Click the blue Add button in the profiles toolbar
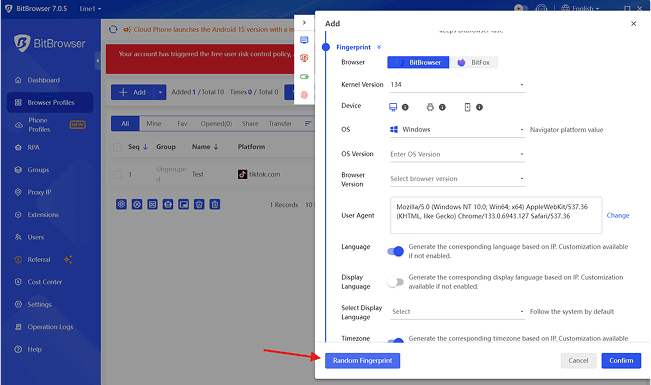The height and width of the screenshot is (385, 651). (132, 92)
